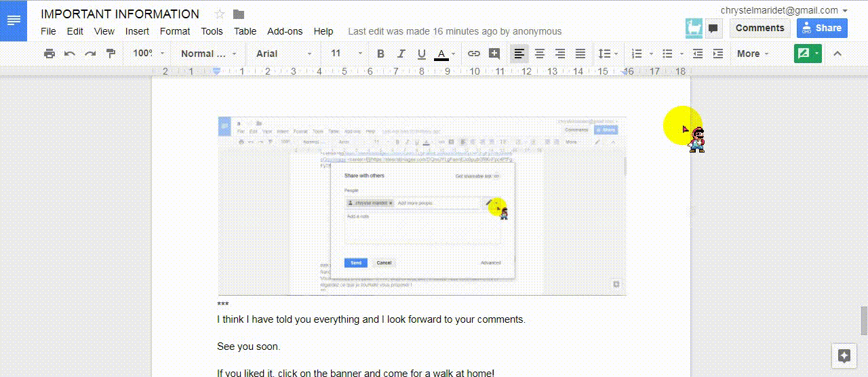Open the Edit menu
868x377 pixels.
point(75,31)
